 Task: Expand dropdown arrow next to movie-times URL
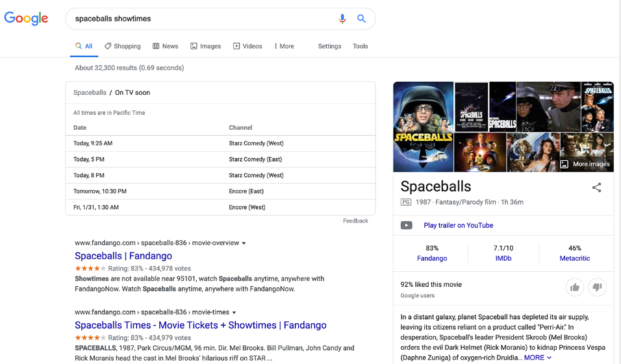[x=234, y=313]
